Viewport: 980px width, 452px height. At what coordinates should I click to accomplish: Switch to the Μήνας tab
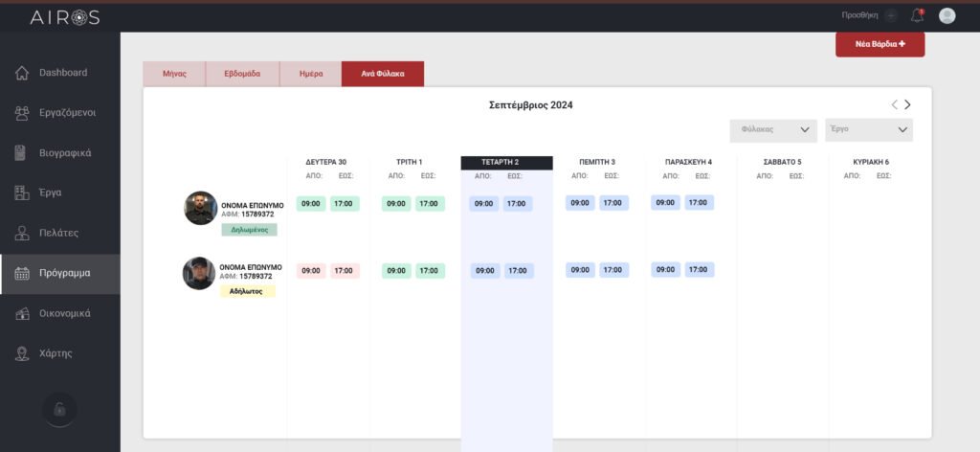(174, 74)
